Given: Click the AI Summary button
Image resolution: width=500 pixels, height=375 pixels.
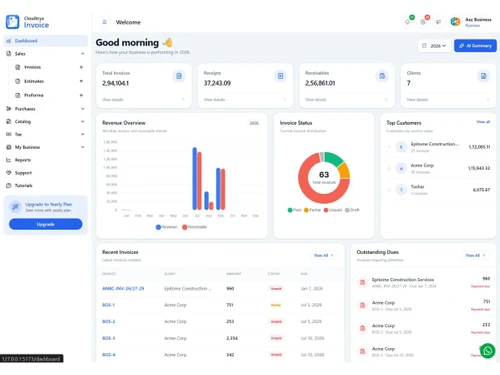Looking at the screenshot, I should pyautogui.click(x=475, y=46).
